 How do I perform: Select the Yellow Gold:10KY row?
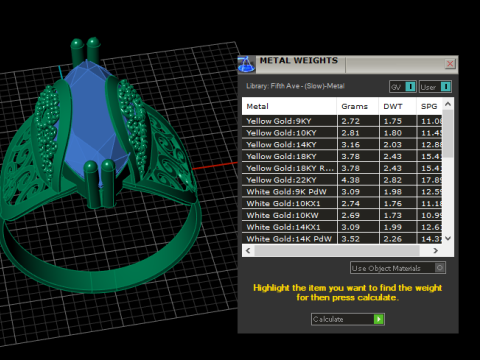(342, 133)
